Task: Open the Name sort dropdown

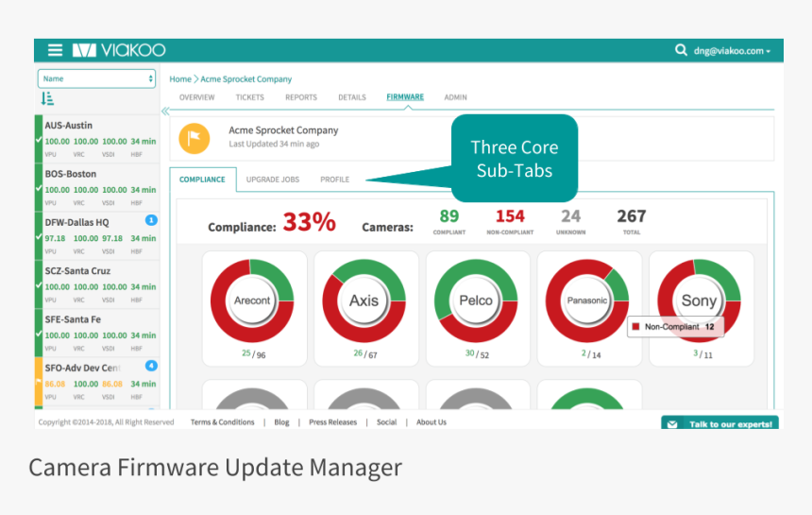Action: pos(96,78)
